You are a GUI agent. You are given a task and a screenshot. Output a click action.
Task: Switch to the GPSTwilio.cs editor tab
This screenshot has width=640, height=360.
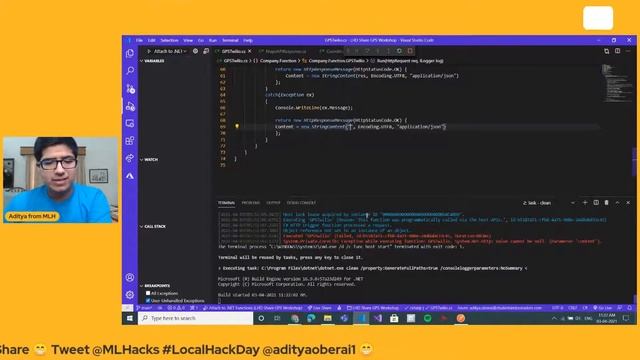(x=233, y=51)
